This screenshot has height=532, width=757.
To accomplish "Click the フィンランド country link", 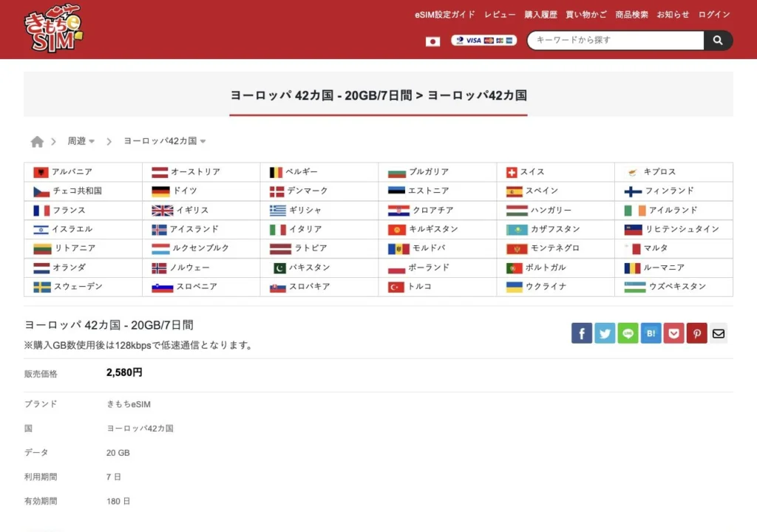I will (670, 191).
